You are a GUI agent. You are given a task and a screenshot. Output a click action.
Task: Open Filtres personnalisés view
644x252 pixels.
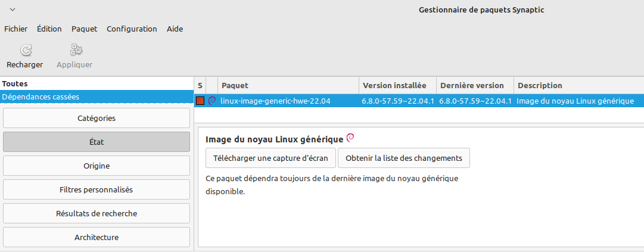tap(97, 189)
